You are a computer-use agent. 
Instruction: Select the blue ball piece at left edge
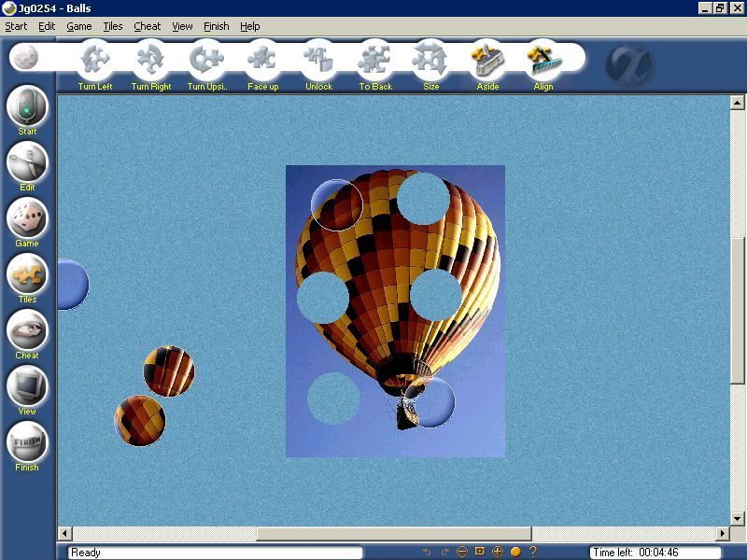point(74,285)
